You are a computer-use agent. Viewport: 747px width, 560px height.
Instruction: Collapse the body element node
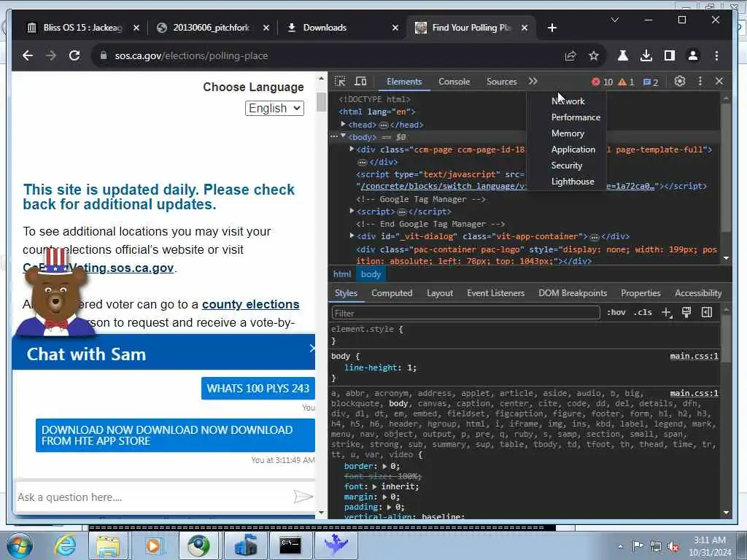343,136
